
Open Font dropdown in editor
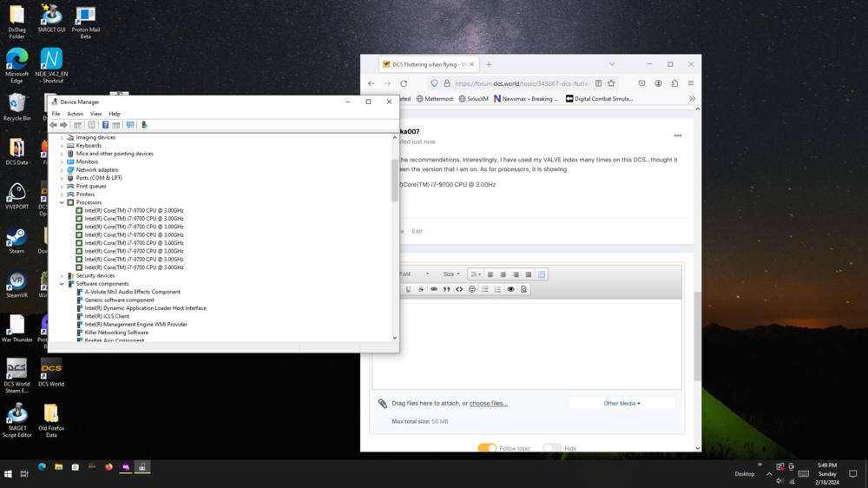pos(414,274)
